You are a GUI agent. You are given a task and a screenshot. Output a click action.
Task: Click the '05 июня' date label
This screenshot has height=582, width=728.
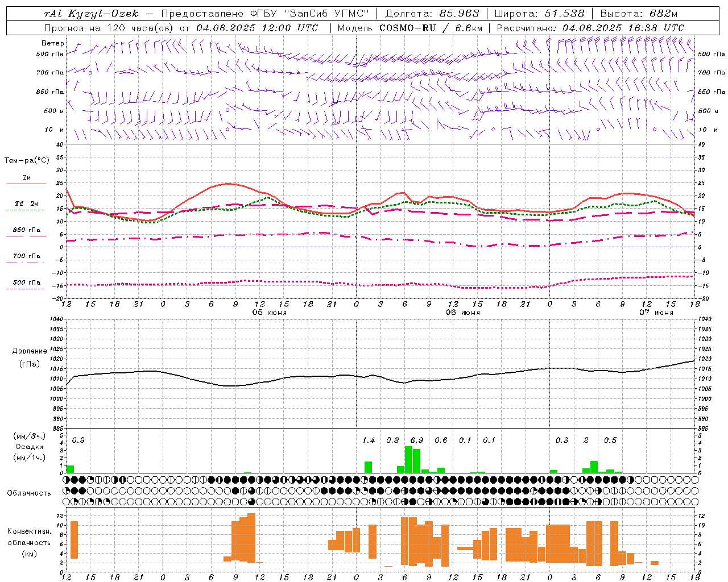click(x=270, y=313)
